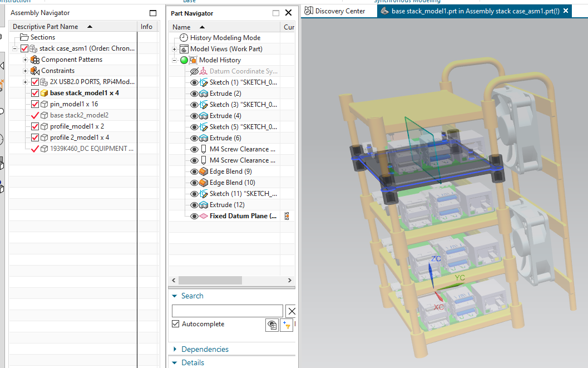Click the Component Patterns icon
588x368 pixels.
[x=35, y=60]
